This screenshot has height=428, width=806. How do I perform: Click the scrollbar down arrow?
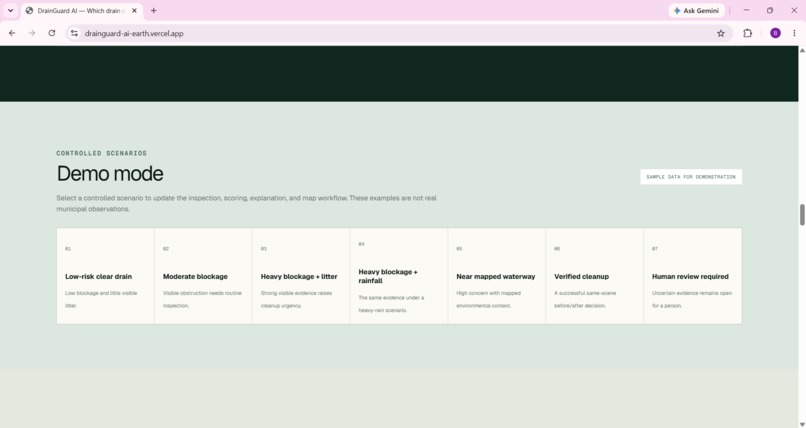point(802,424)
